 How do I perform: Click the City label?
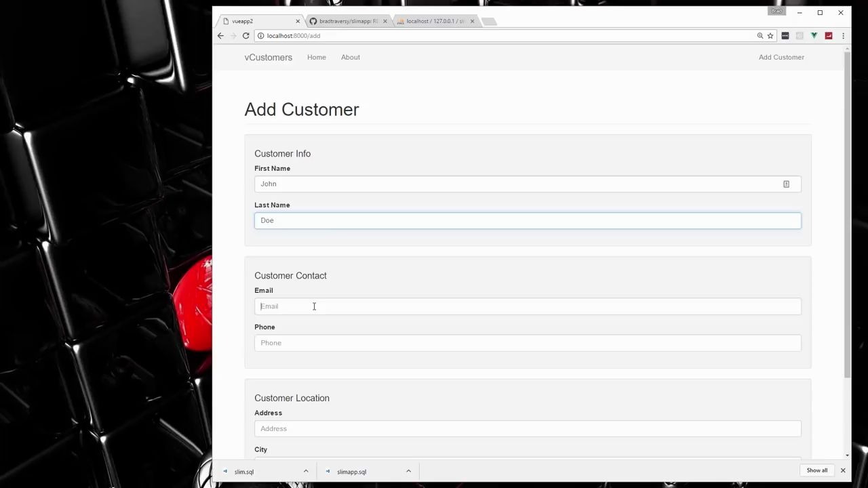pos(260,449)
